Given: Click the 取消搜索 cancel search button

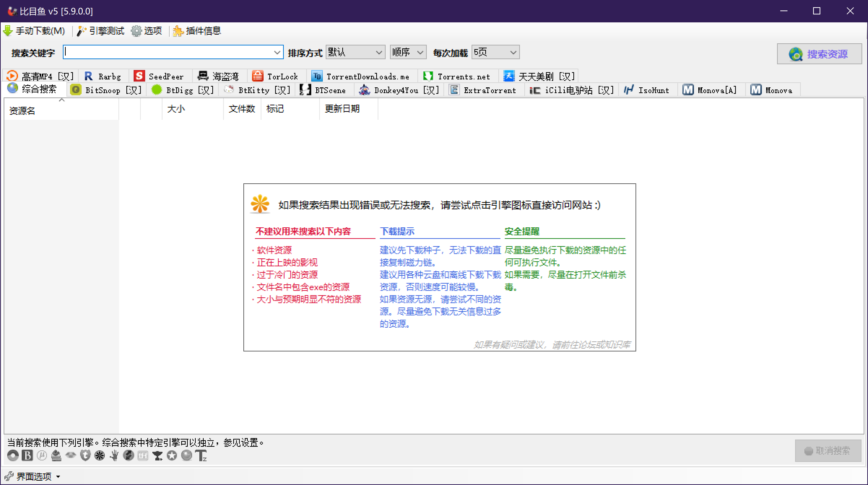Looking at the screenshot, I should point(828,451).
